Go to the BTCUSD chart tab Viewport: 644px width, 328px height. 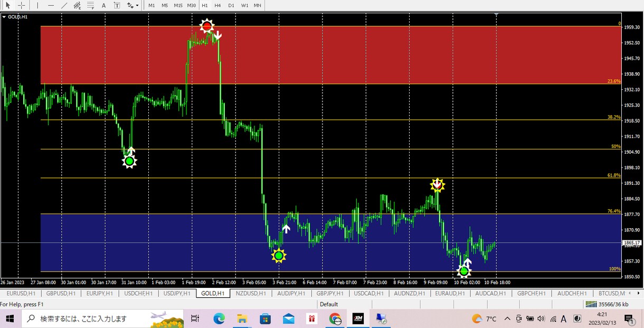pos(612,293)
